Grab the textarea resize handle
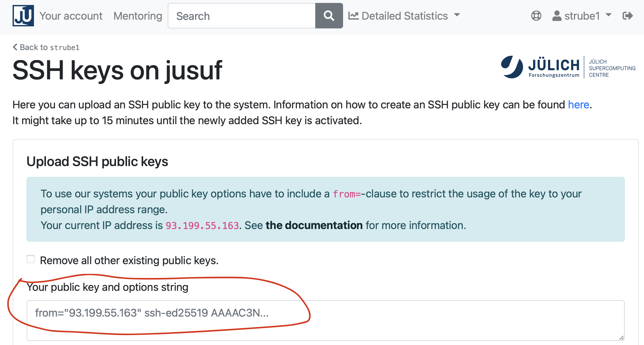The width and height of the screenshot is (644, 345). (621, 338)
